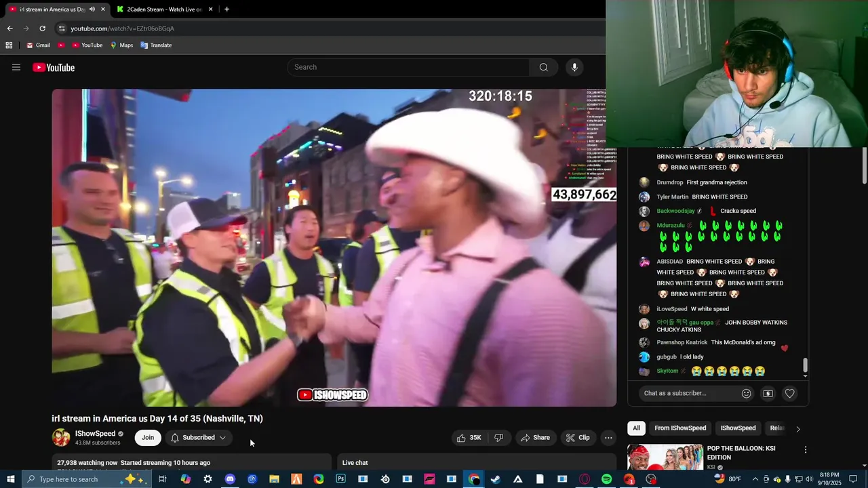Open more actions three-dot menu
The width and height of the screenshot is (868, 488).
tap(608, 438)
